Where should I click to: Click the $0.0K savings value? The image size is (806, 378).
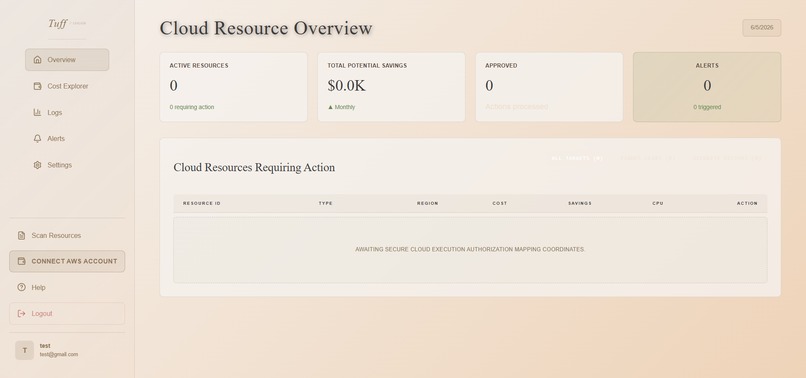click(x=346, y=86)
